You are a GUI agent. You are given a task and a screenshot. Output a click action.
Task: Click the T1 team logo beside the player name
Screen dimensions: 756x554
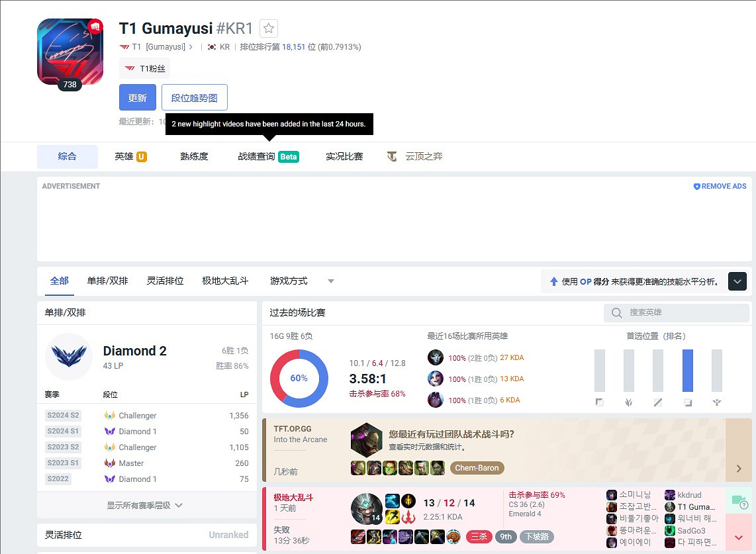pos(125,47)
